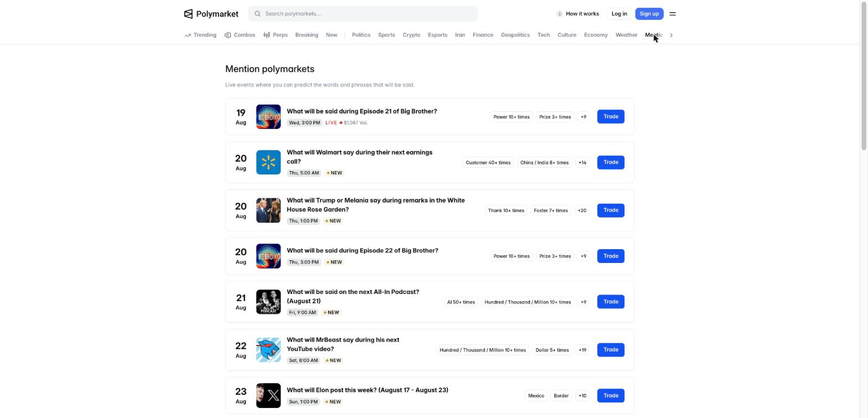Select AI 50+ times chip
This screenshot has width=868, height=418.
(x=461, y=302)
